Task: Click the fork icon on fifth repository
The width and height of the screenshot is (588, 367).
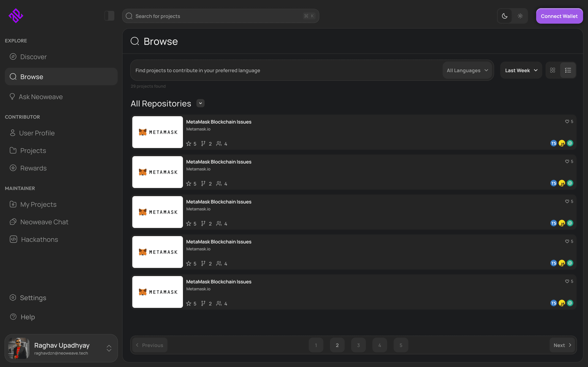Action: point(203,303)
